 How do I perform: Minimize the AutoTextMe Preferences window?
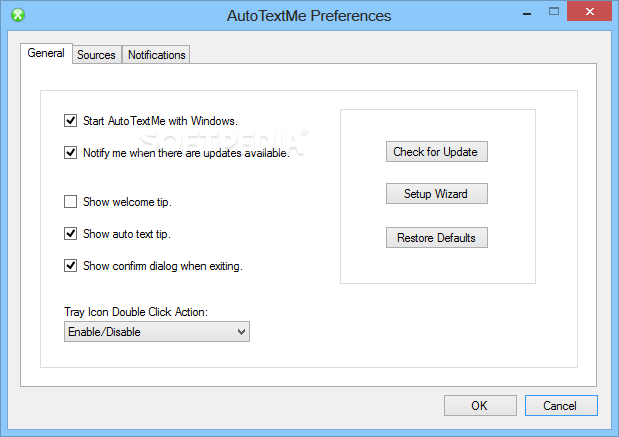527,14
